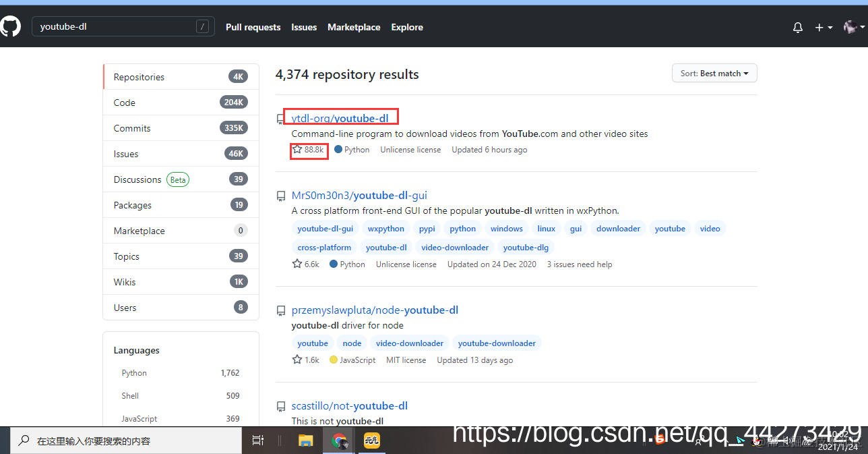Viewport: 868px width, 454px height.
Task: Open the GitHub home logo
Action: pyautogui.click(x=9, y=27)
